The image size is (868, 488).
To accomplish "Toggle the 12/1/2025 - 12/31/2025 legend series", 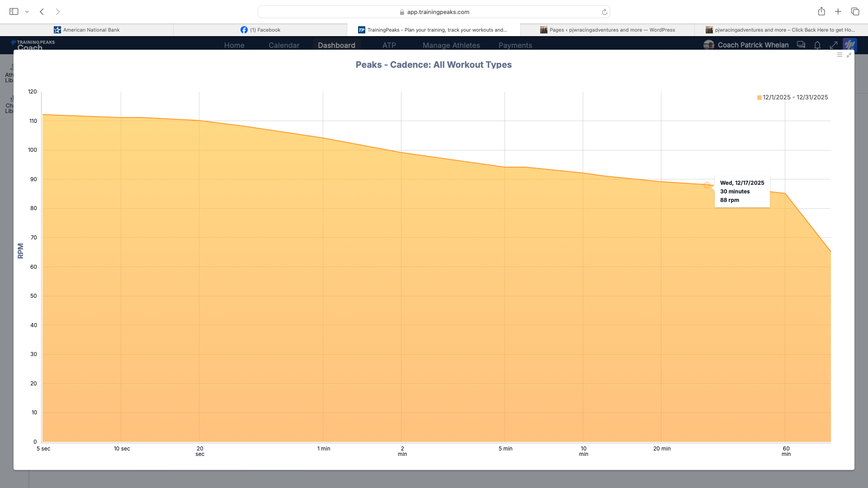I will pyautogui.click(x=795, y=97).
